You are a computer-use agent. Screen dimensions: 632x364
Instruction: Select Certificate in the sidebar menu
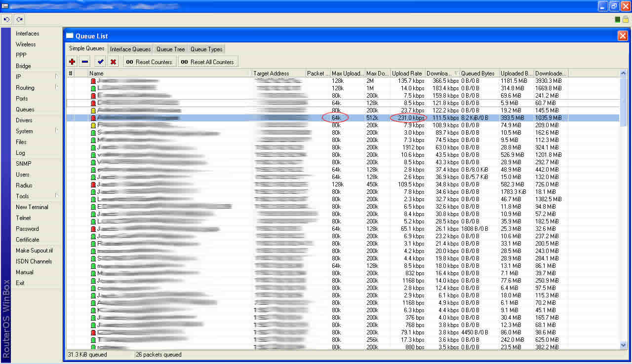[x=28, y=240]
